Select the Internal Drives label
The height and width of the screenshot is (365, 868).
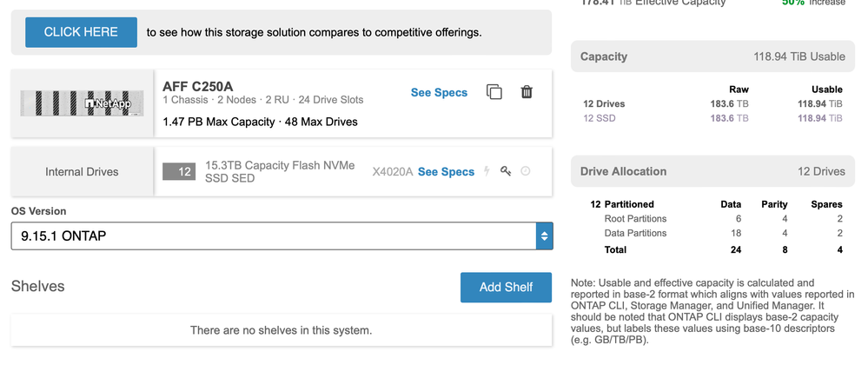[82, 172]
